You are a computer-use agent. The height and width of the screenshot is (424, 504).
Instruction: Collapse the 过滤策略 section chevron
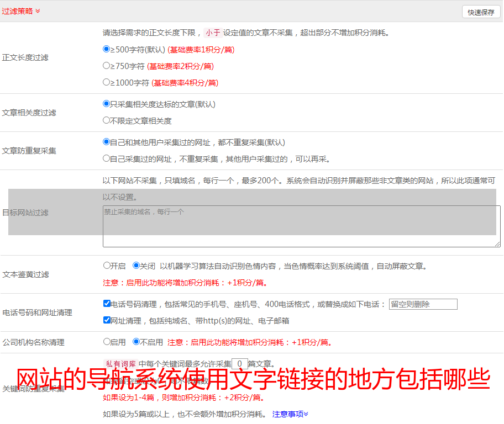38,11
